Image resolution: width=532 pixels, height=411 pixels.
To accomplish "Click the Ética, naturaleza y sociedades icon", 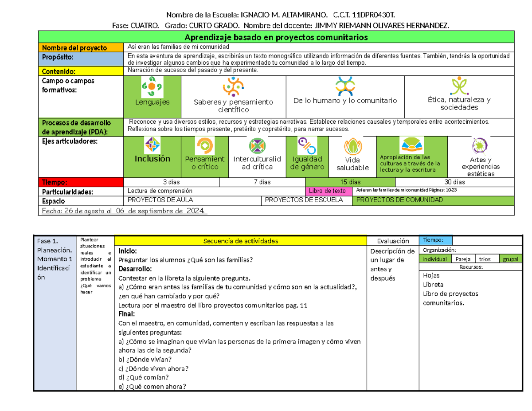I will 459,86.
